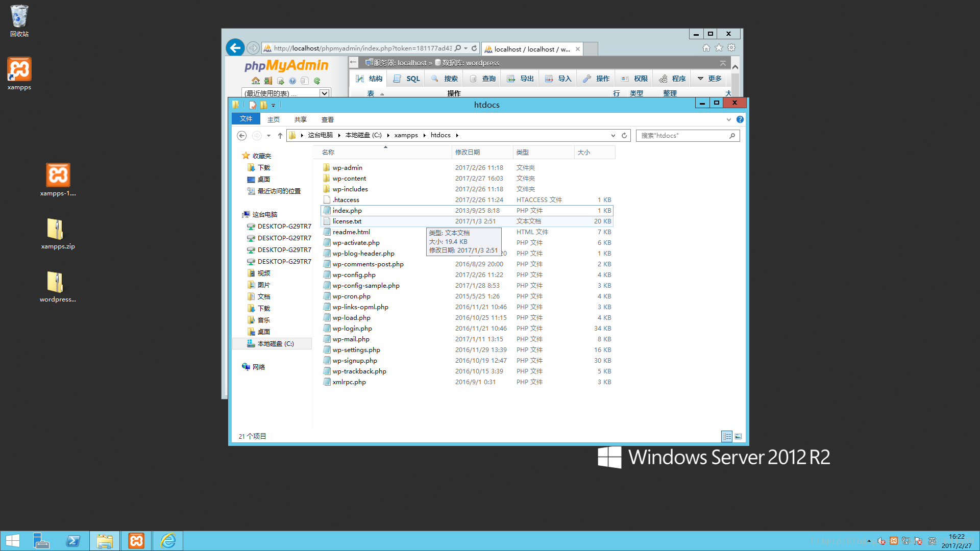Open IE favorites star icon
Image resolution: width=980 pixels, height=551 pixels.
(719, 48)
